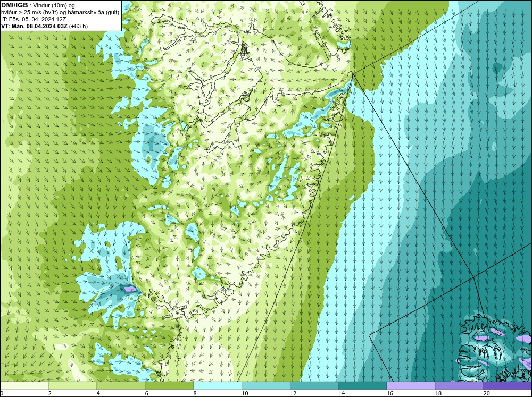Screen dimensions: 532x397
Task: Click the 18–20 m/s purple legend swatch
Action: tap(459, 386)
